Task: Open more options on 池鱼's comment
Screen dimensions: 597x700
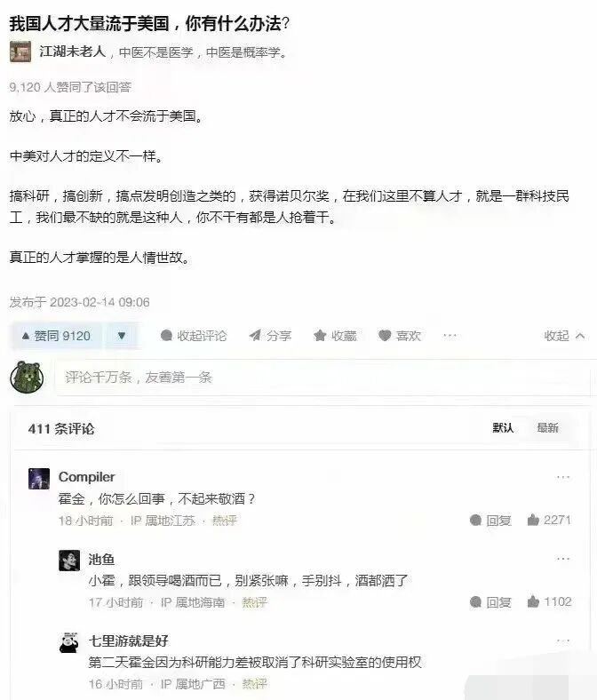Action: tap(563, 559)
